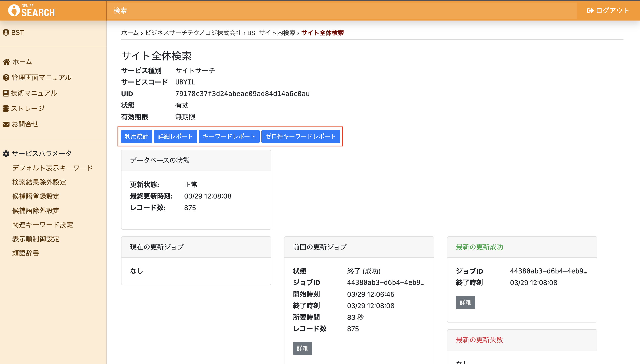The image size is (640, 364).
Task: Click the サイトサーチ service type value
Action: point(195,70)
